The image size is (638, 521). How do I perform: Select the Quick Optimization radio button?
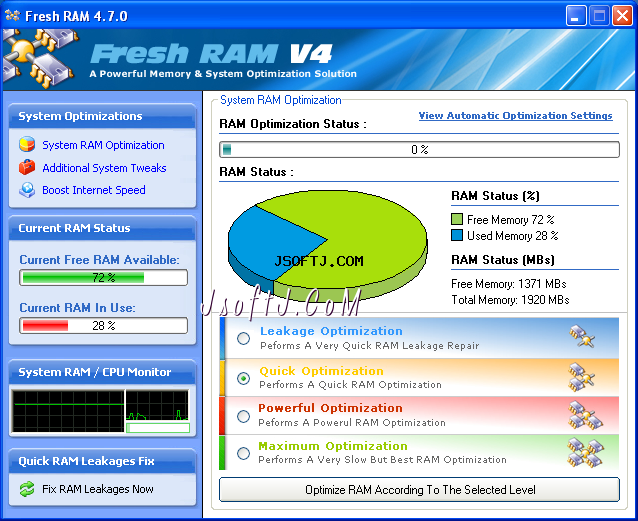[243, 378]
